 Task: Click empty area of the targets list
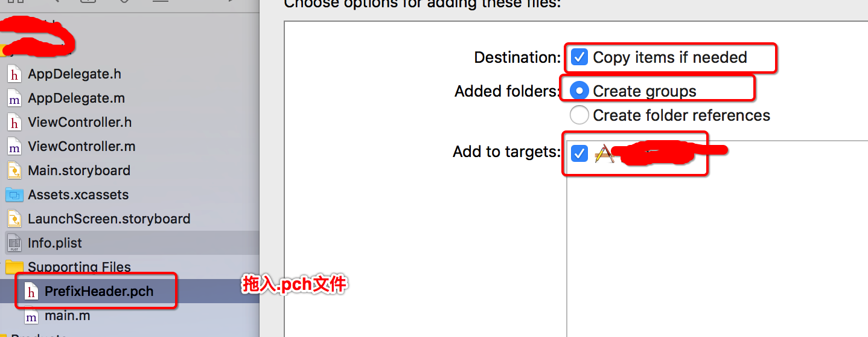712,254
